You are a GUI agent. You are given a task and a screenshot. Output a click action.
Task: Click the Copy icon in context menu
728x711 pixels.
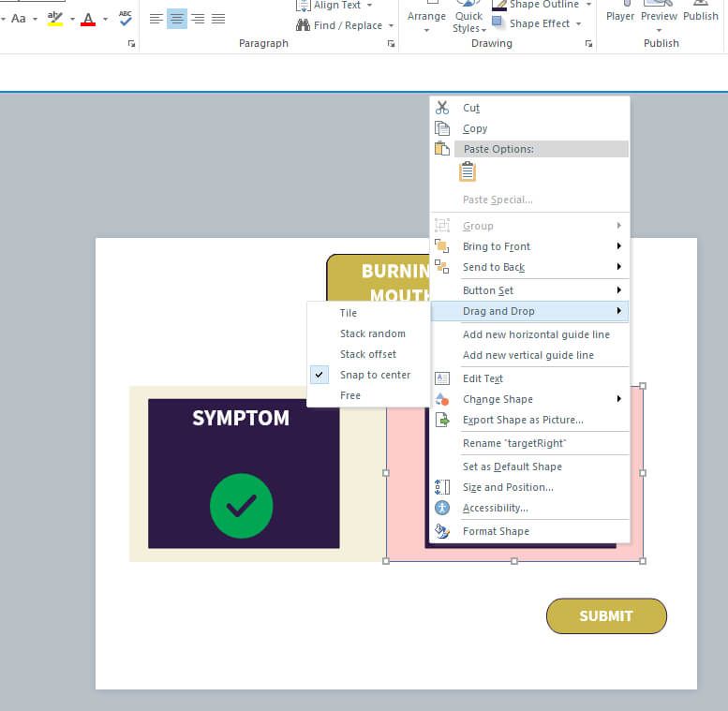442,128
